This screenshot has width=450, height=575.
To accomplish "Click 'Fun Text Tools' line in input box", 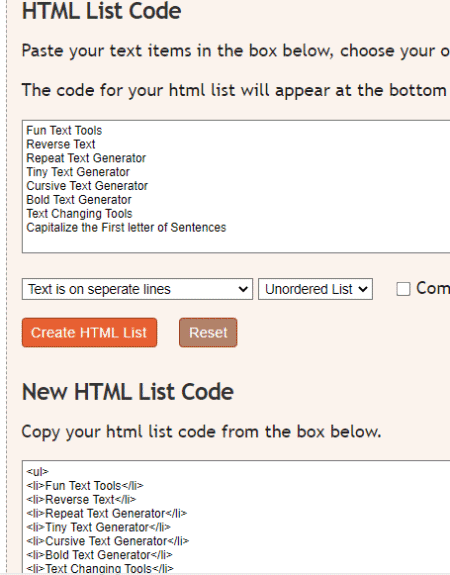I will pyautogui.click(x=64, y=131).
